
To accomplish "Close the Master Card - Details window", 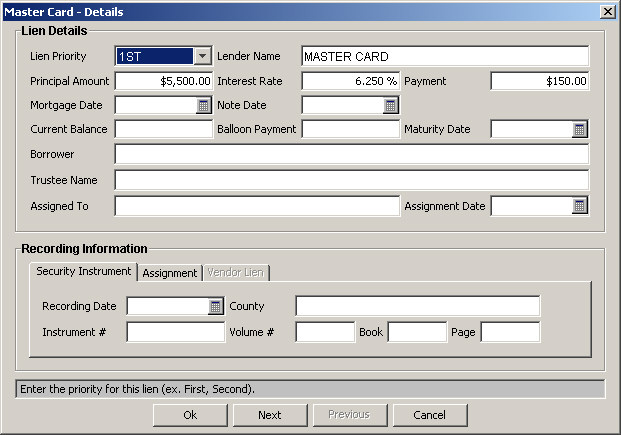I will (608, 12).
